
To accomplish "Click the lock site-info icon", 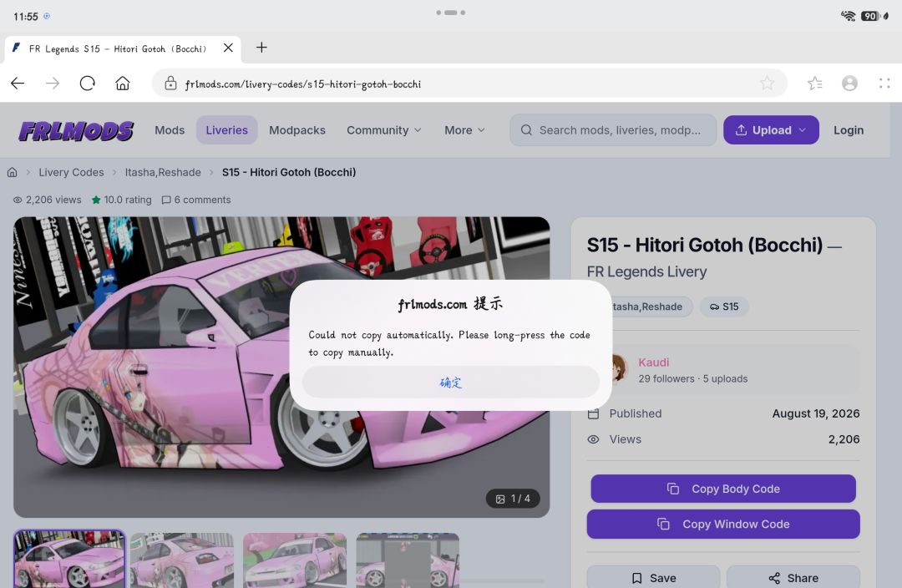I will pyautogui.click(x=170, y=84).
